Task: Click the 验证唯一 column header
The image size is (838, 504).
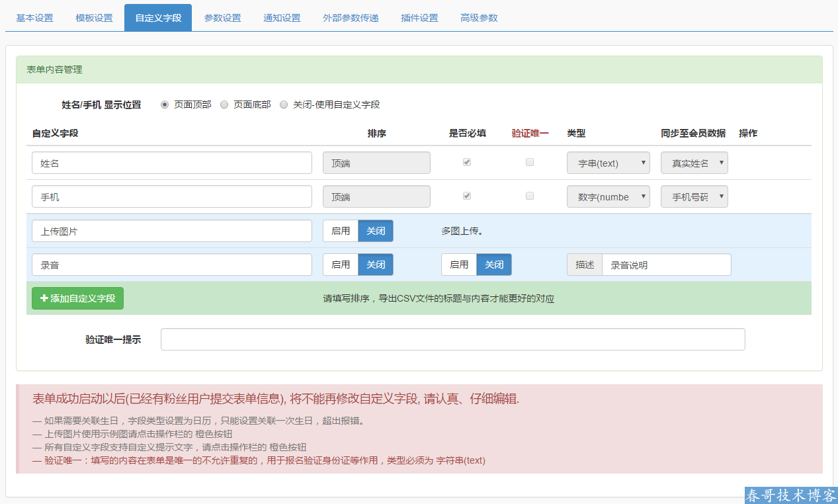Action: pyautogui.click(x=530, y=133)
